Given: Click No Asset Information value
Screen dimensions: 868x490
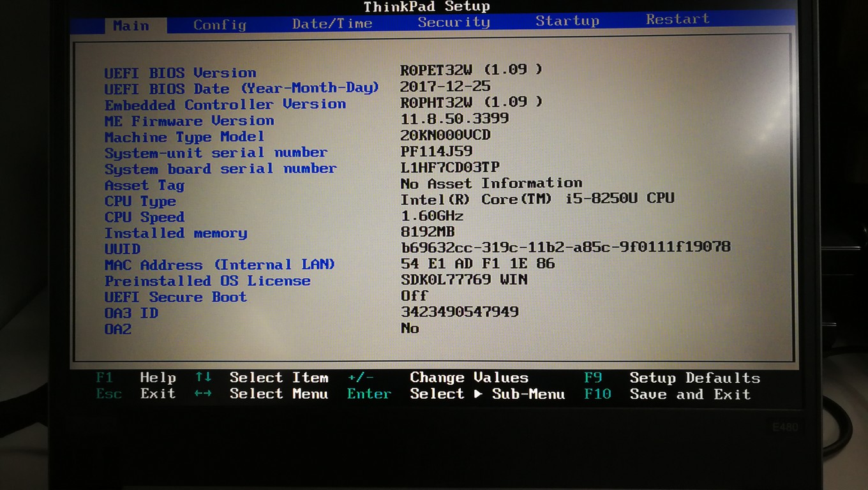Looking at the screenshot, I should pyautogui.click(x=491, y=183).
